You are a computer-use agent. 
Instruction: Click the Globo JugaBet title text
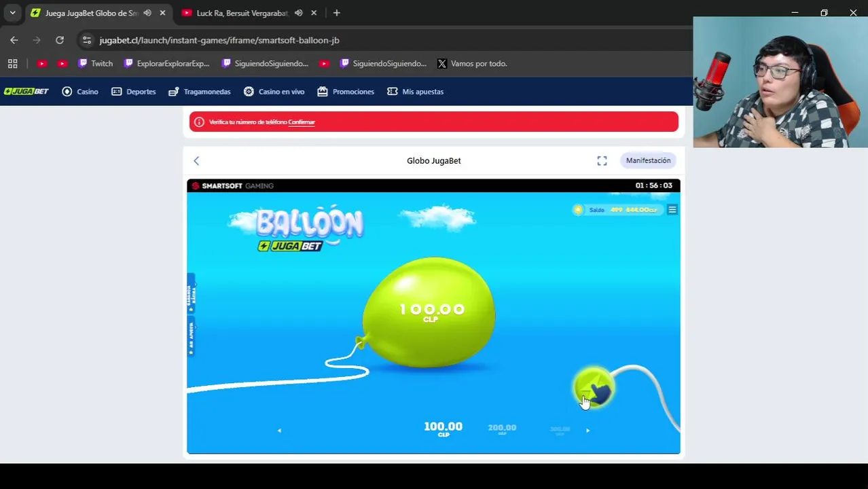click(x=433, y=161)
